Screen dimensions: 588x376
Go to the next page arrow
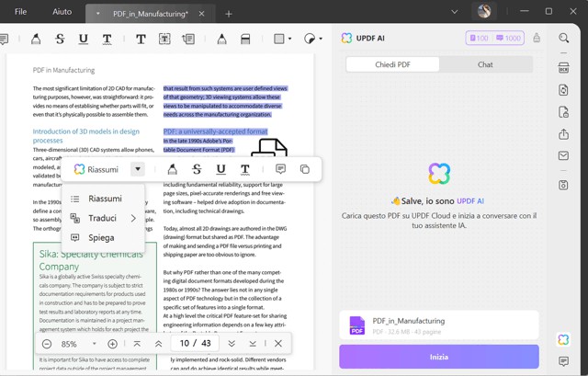(x=232, y=344)
